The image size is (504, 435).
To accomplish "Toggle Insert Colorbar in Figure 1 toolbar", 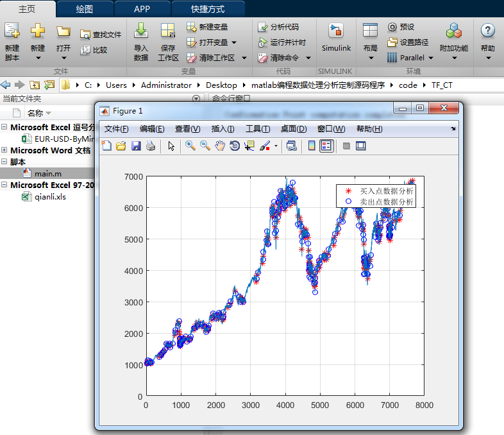I will point(312,146).
